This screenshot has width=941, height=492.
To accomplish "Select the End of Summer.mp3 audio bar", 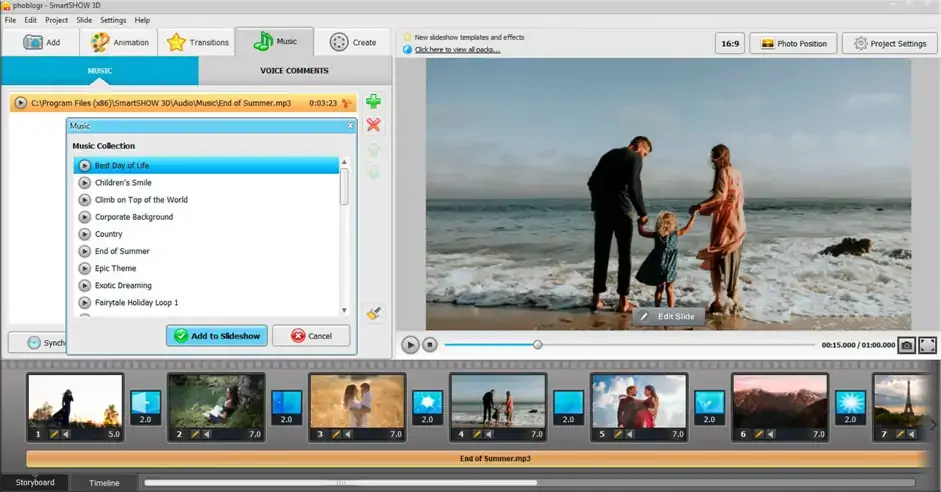I will click(x=477, y=458).
